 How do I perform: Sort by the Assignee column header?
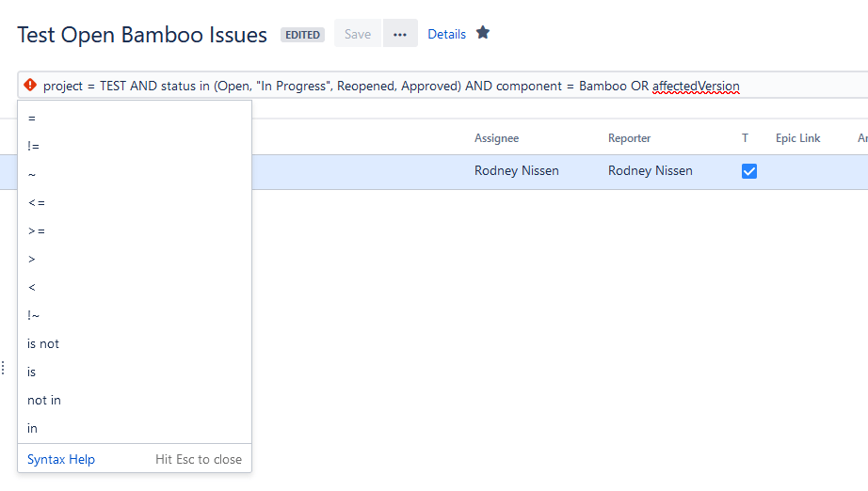[496, 138]
